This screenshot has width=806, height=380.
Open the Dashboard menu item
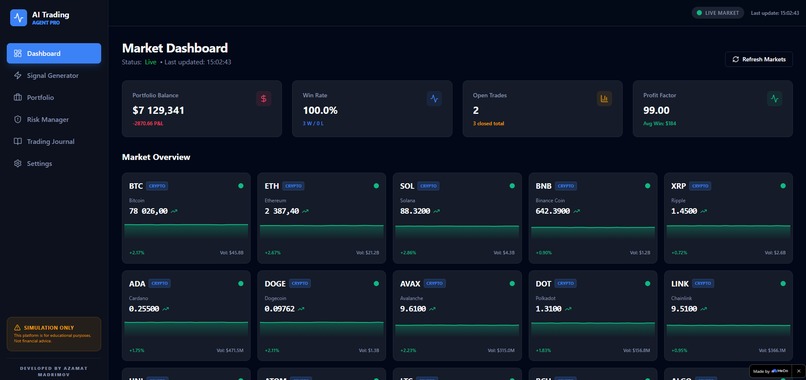point(54,53)
